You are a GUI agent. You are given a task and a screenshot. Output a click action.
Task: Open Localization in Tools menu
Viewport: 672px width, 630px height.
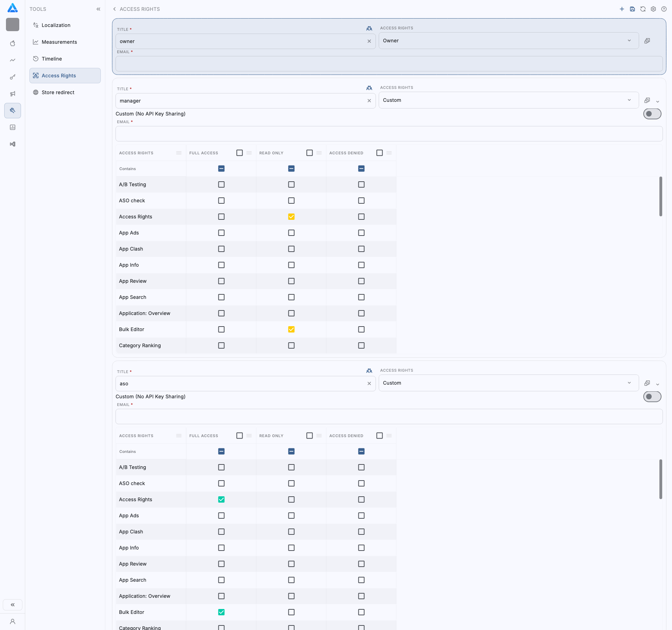click(x=56, y=25)
